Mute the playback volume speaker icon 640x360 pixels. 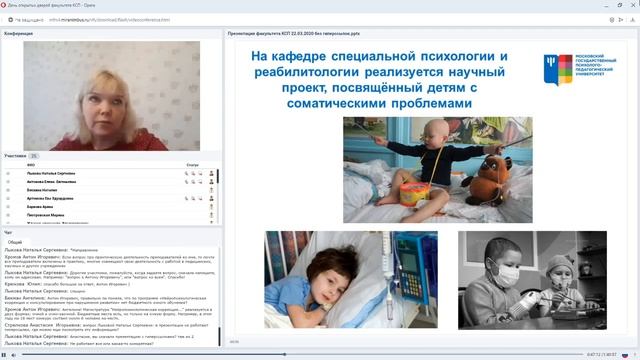tap(13, 355)
